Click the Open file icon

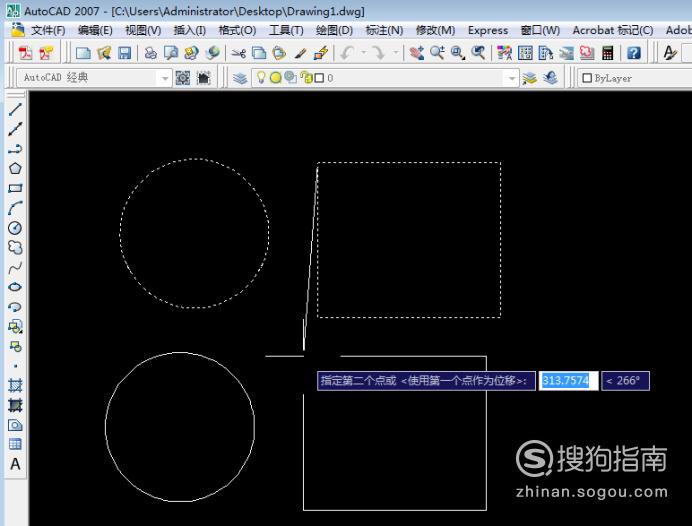tap(104, 53)
